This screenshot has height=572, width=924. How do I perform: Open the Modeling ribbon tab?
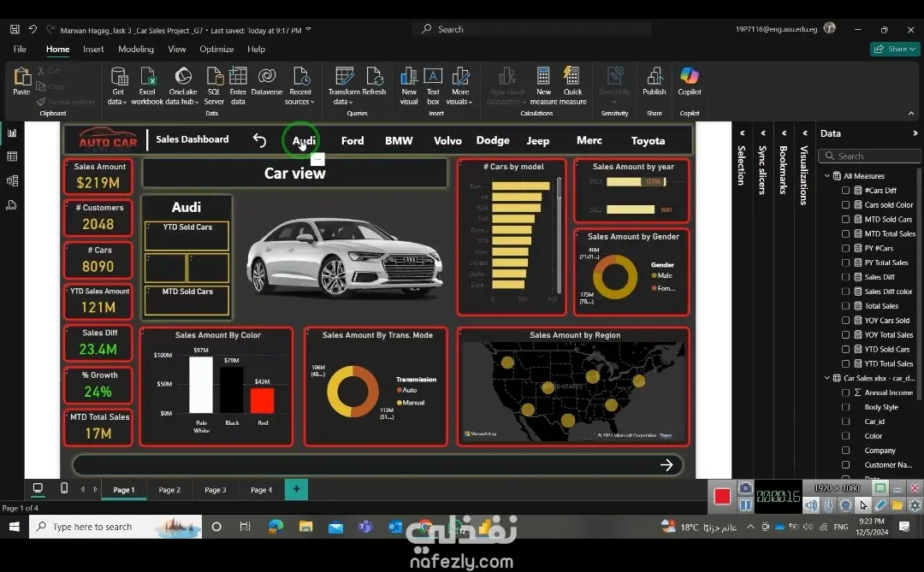pos(135,49)
